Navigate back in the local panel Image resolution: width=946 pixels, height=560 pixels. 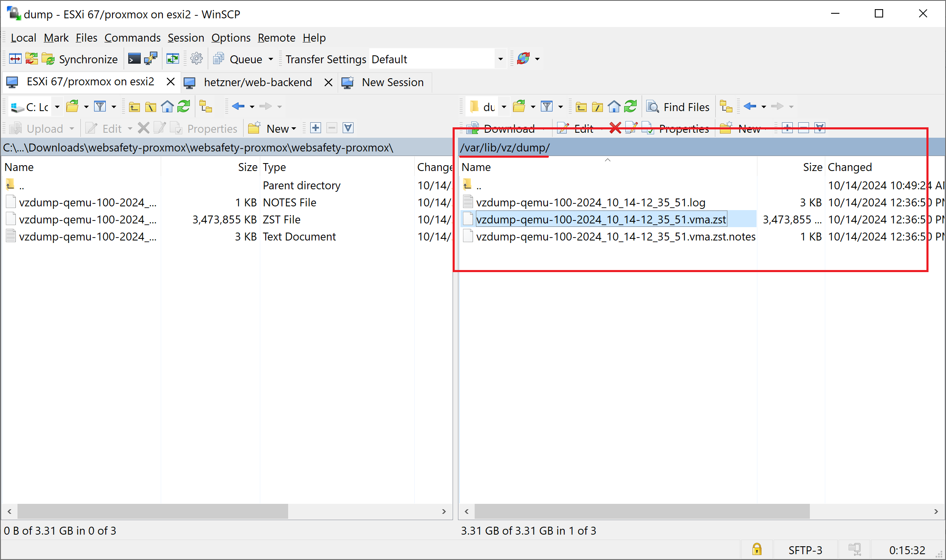[x=238, y=107]
